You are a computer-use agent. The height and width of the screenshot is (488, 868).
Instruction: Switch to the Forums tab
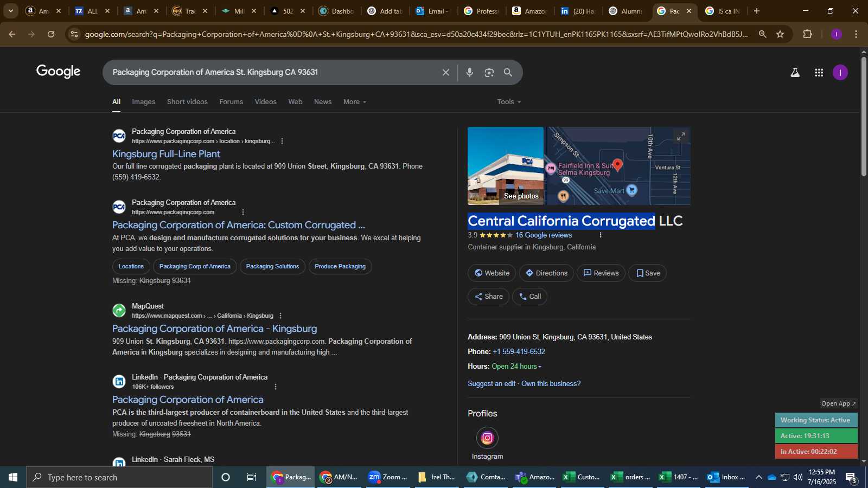click(x=231, y=102)
